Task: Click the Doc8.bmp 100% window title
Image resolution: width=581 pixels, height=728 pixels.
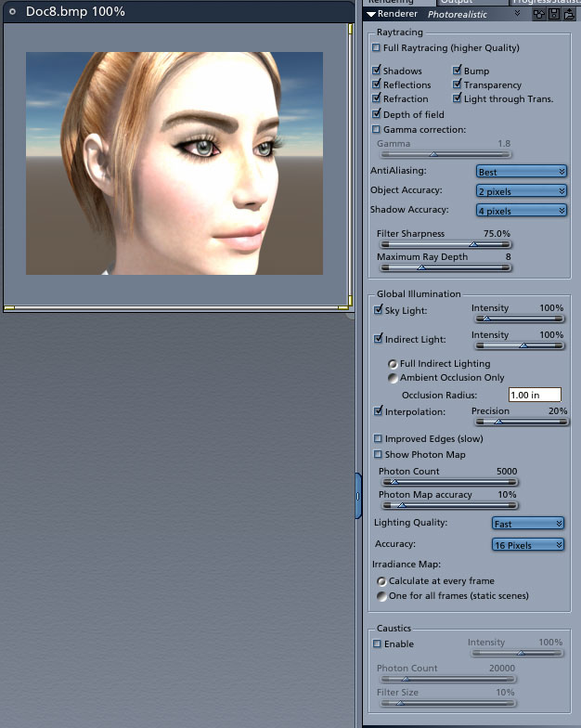Action: (x=75, y=11)
